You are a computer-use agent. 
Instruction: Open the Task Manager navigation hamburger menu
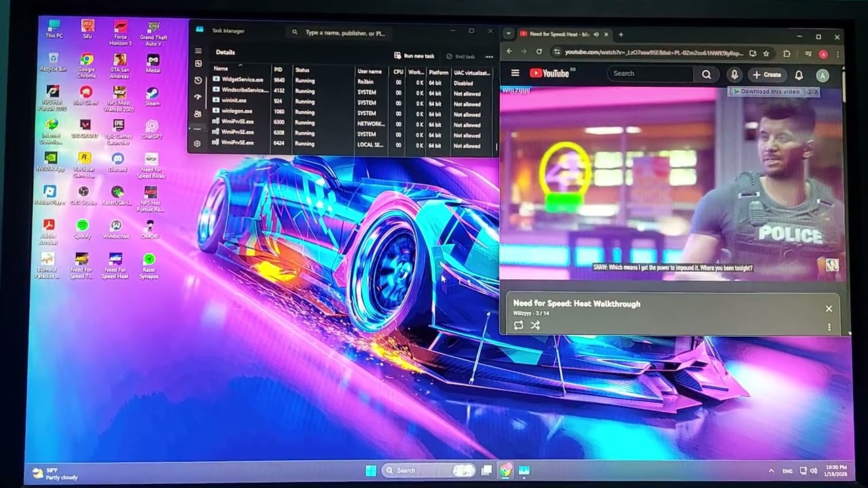198,51
